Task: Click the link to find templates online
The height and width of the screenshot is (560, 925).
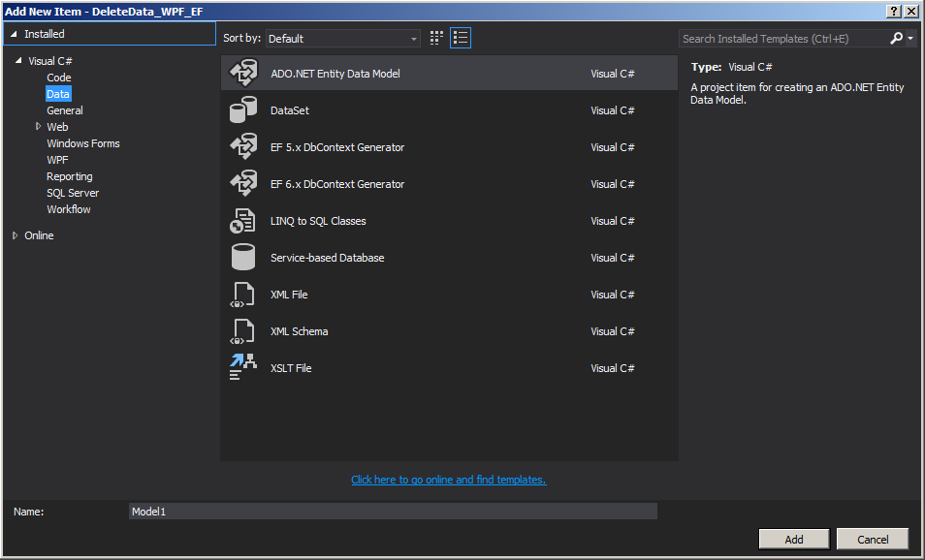Action: (448, 480)
